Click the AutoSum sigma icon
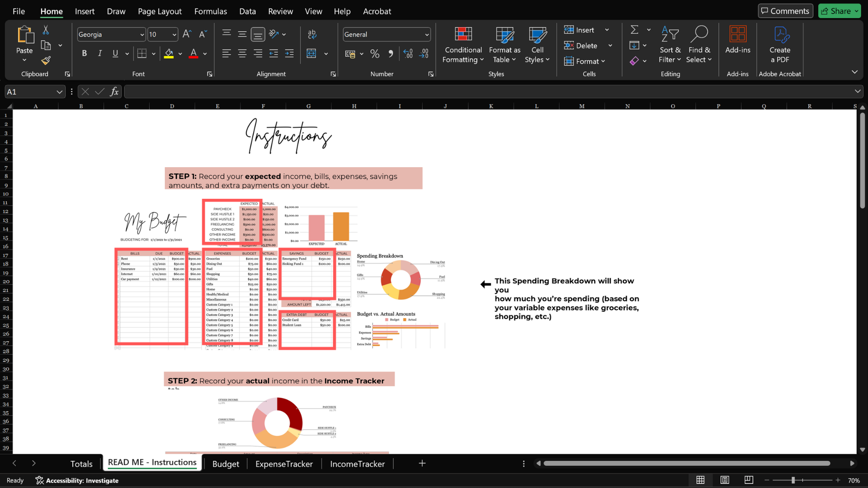Viewport: 868px width, 488px height. coord(634,30)
